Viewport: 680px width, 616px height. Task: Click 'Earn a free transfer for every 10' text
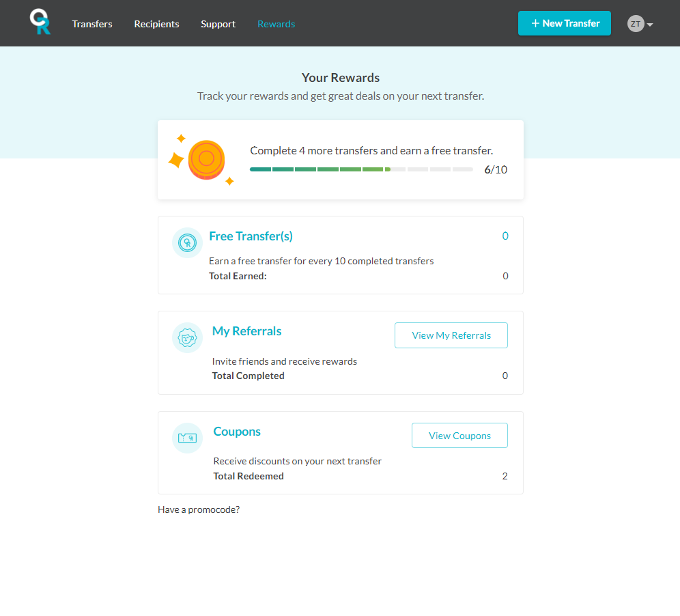tap(322, 261)
